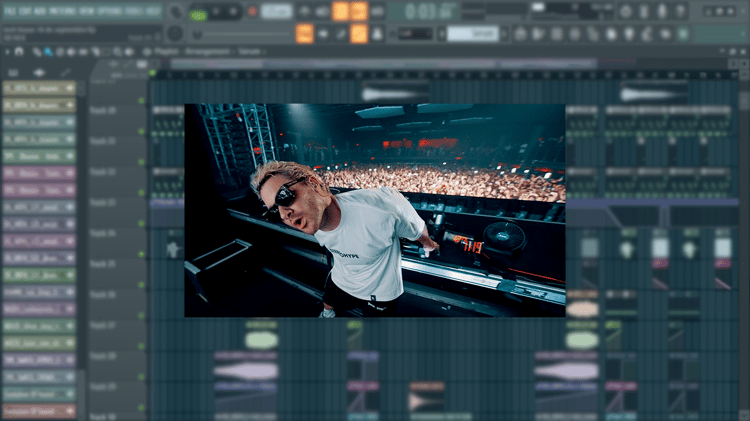Click the third icon right of the pattern selector
Viewport: 750px width, 421px height.
(557, 33)
